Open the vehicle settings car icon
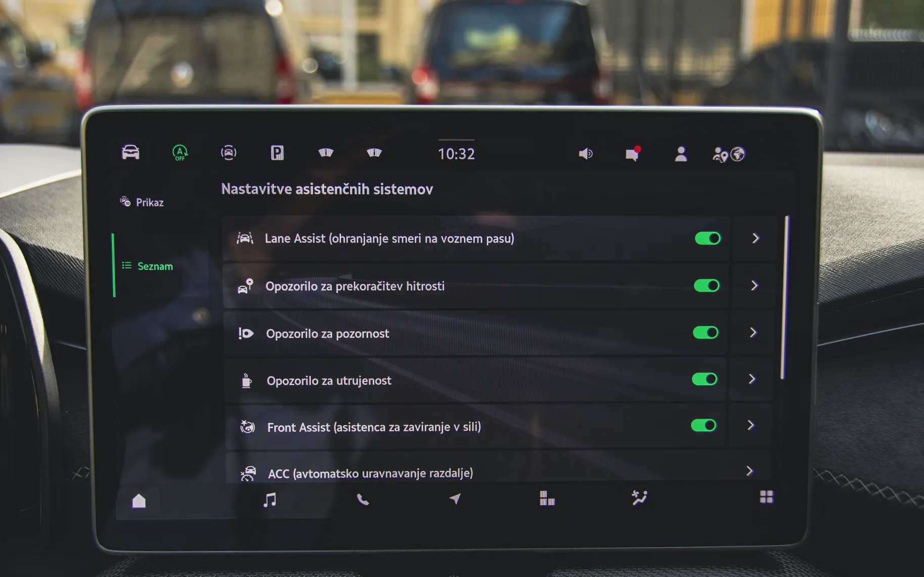This screenshot has height=577, width=924. pos(130,152)
